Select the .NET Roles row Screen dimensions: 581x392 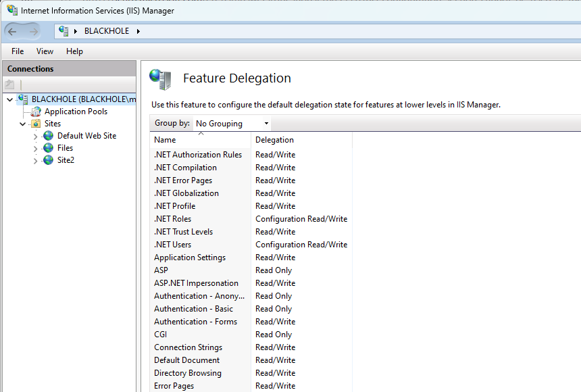pos(251,219)
